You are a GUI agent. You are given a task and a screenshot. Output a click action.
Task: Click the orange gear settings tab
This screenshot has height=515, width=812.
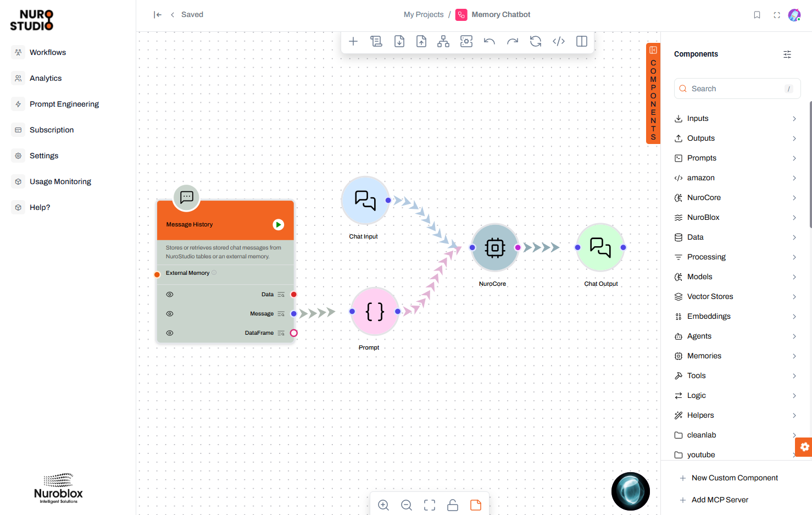804,447
